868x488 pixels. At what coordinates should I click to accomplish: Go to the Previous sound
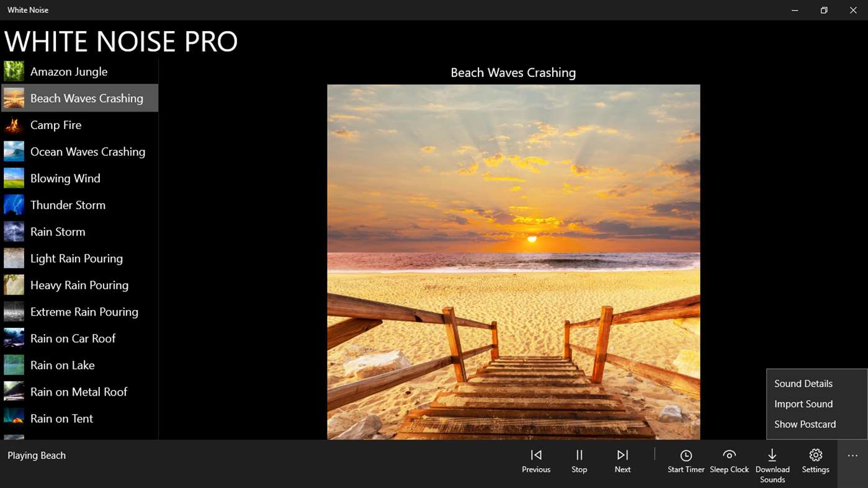pos(536,462)
